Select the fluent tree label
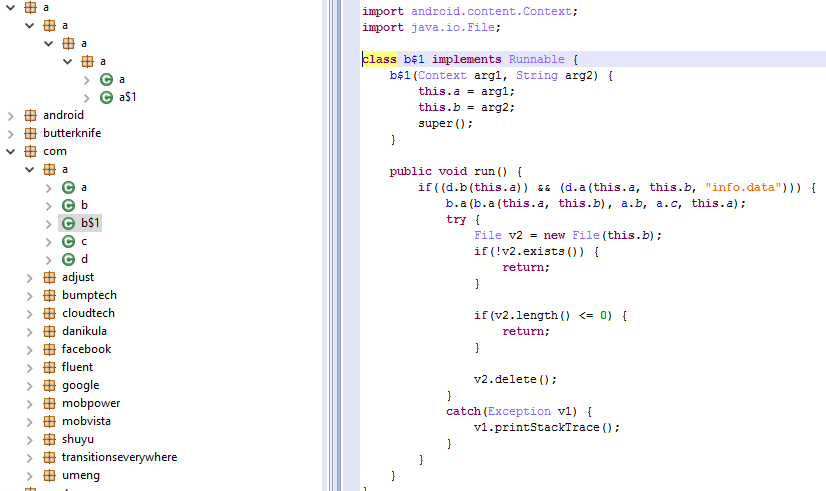Viewport: 826px width, 491px height. 77,367
